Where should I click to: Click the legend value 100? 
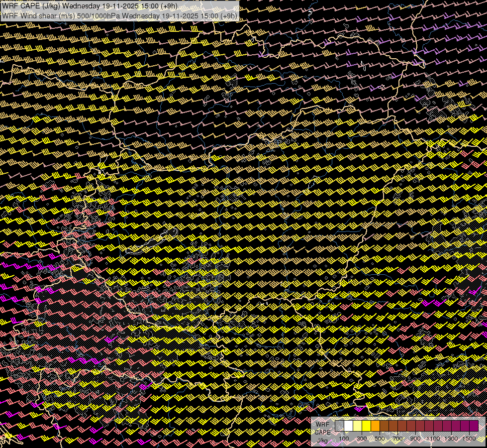(x=344, y=439)
